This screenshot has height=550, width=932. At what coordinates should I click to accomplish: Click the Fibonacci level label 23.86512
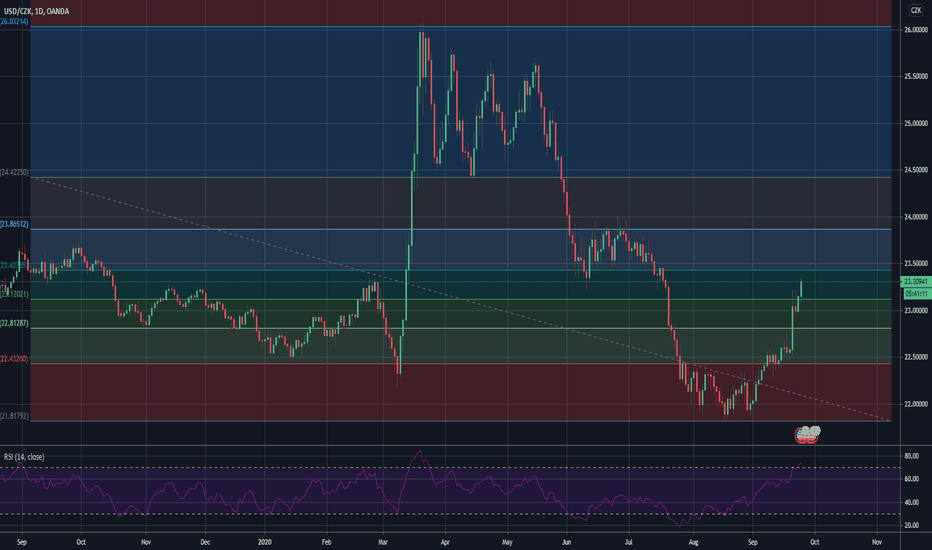14,224
